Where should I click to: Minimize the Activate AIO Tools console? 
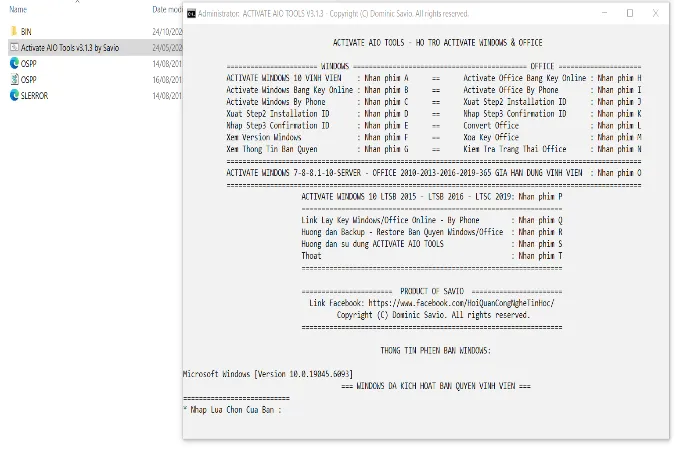604,13
